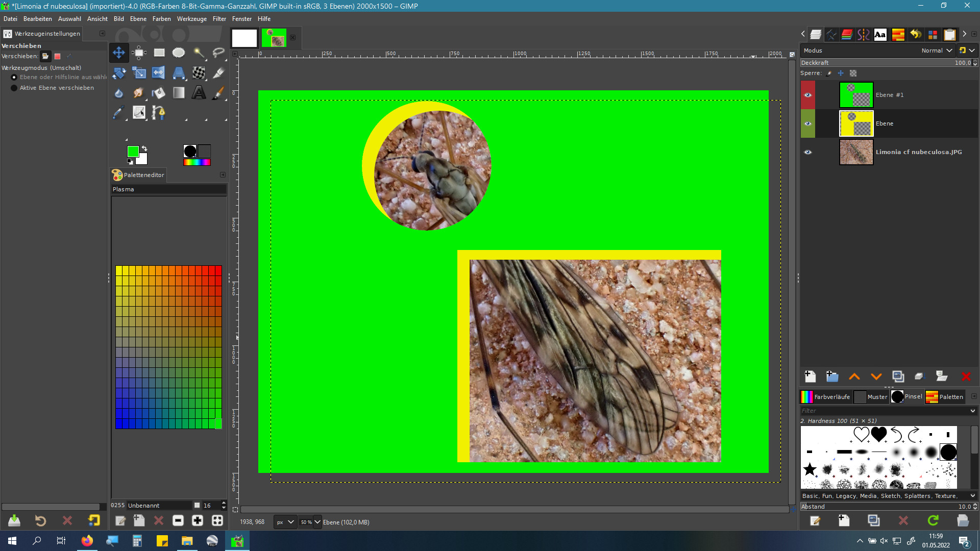Select the Rectangle Select tool
Image resolution: width=980 pixels, height=551 pixels.
[x=159, y=53]
